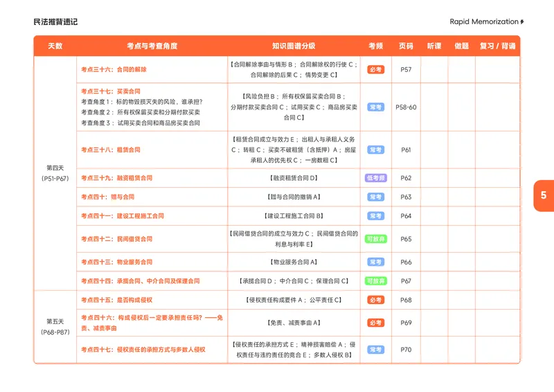Click the orange page number 5 tab
554x392 pixels.
tap(544, 195)
